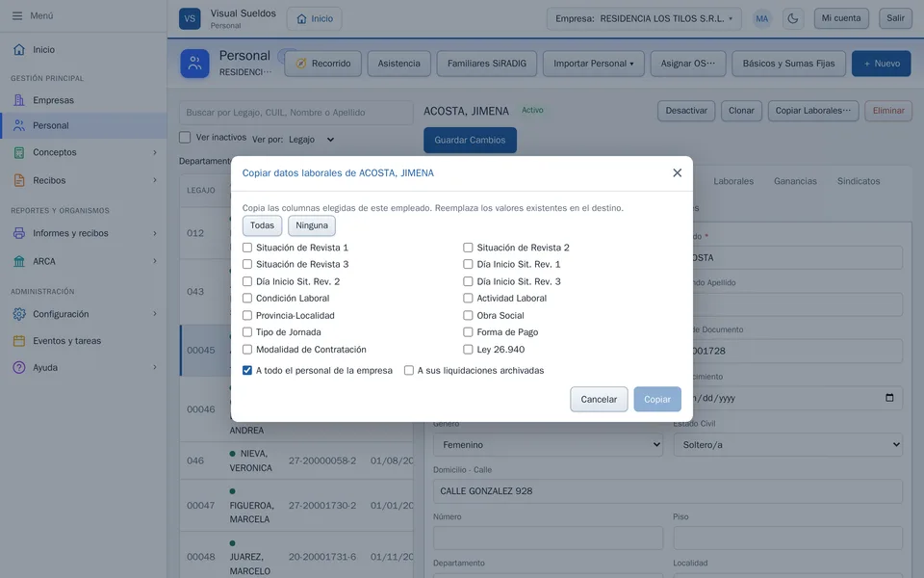Click the Todas button in dialog
This screenshot has width=924, height=578.
coord(262,225)
